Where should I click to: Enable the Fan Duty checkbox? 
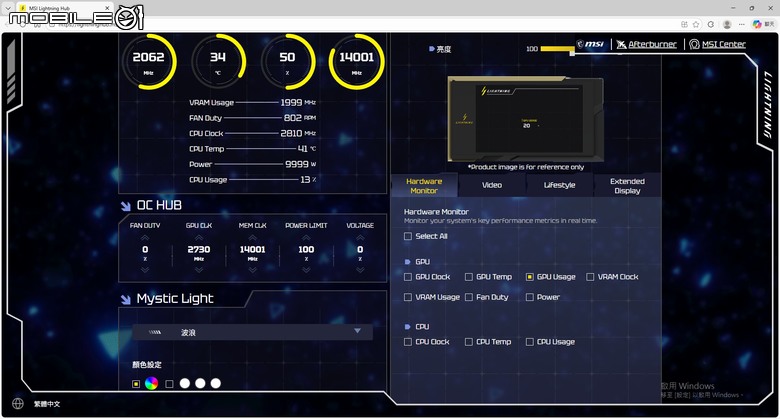[469, 297]
